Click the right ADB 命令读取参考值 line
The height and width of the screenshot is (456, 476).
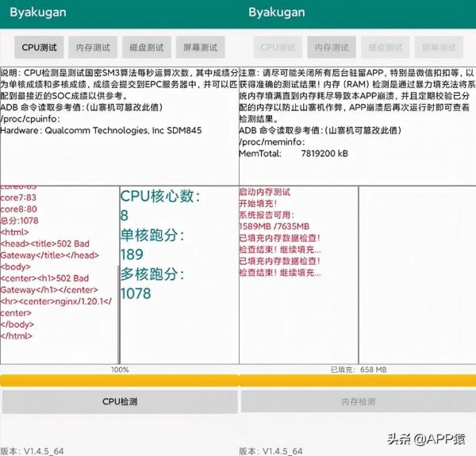pos(321,131)
